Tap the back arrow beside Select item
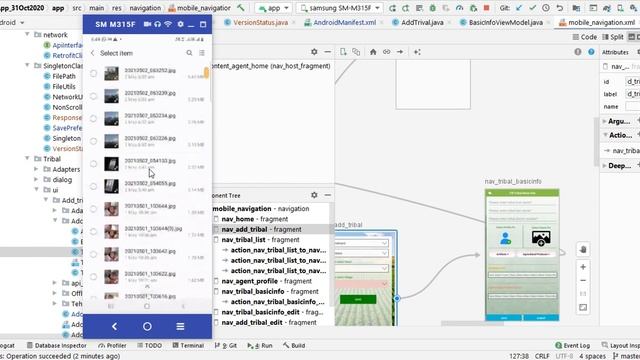This screenshot has width=640, height=360. point(93,53)
